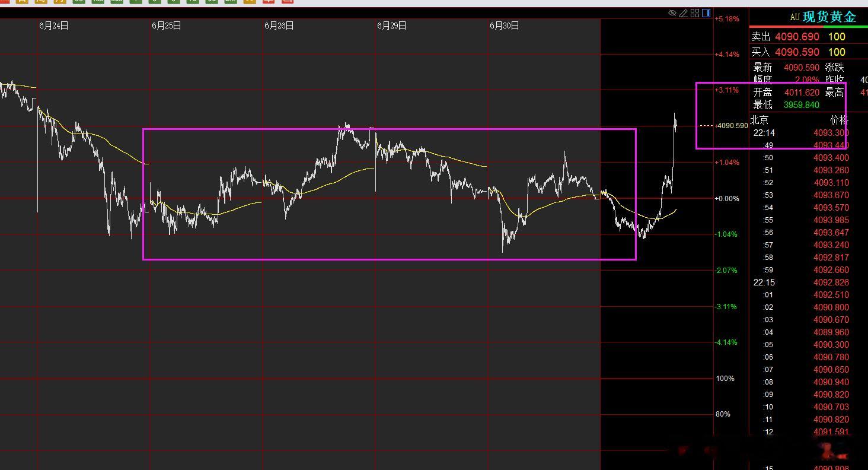The width and height of the screenshot is (868, 470).
Task: Click the +3.11% axis label
Action: coord(727,91)
